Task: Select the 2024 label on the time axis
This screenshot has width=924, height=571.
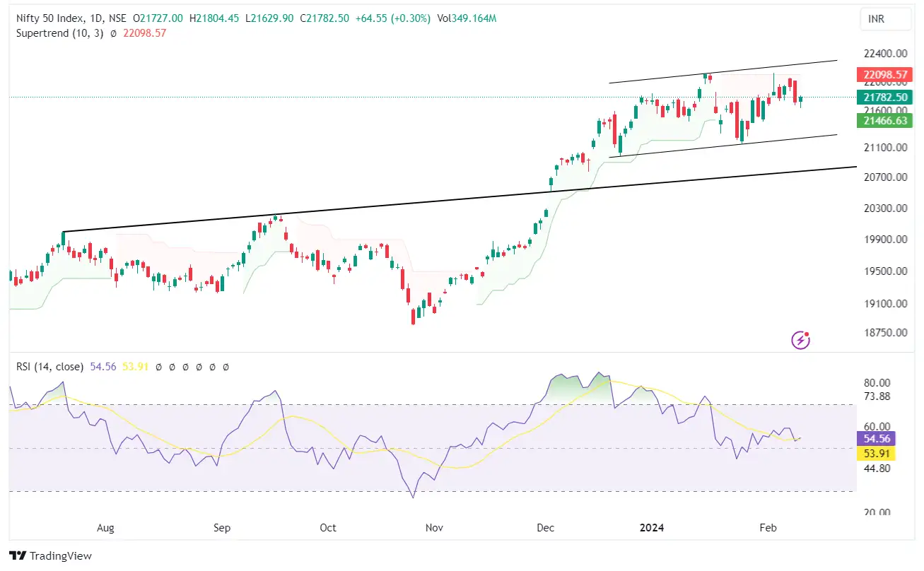Action: click(x=651, y=527)
